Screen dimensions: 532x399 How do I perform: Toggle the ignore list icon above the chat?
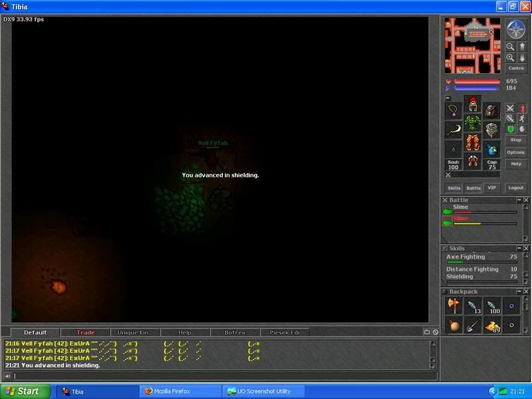[436, 332]
